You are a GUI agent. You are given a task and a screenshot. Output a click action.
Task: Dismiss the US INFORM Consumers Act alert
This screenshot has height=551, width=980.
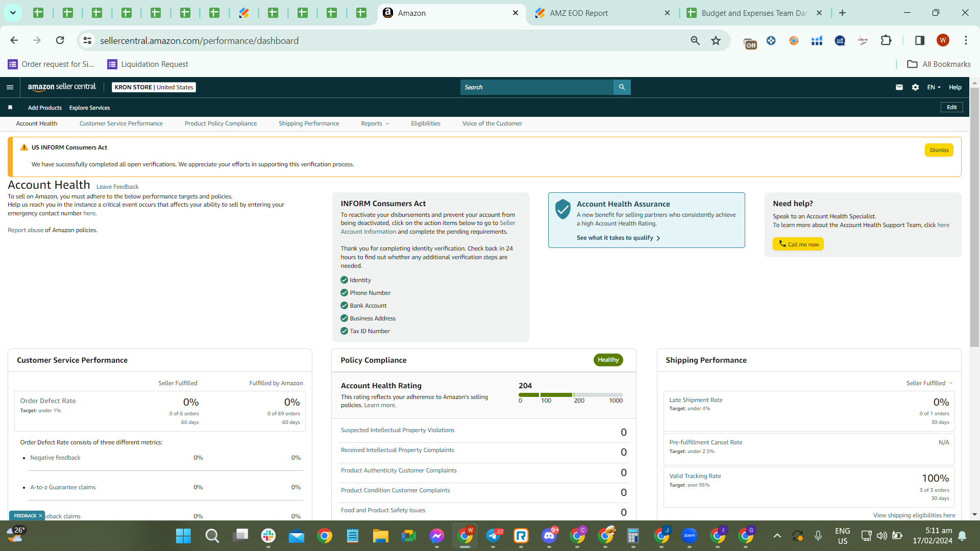point(939,150)
